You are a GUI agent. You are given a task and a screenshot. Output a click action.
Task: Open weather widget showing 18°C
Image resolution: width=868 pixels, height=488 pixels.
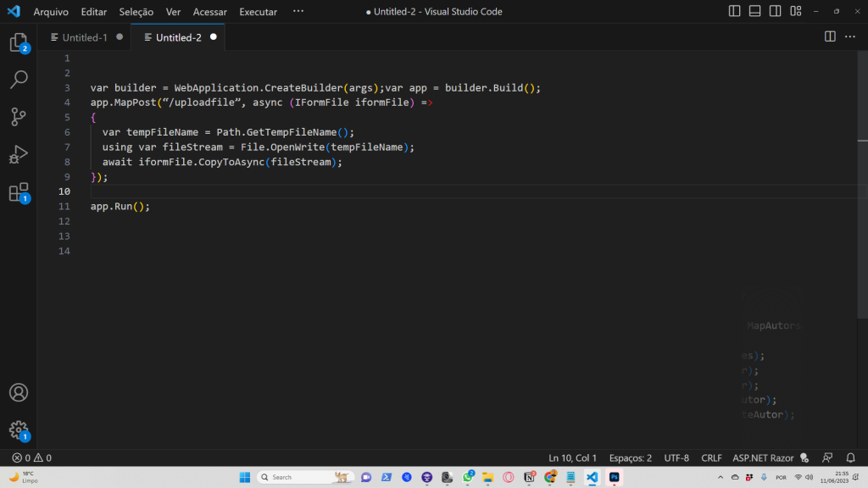[24, 477]
